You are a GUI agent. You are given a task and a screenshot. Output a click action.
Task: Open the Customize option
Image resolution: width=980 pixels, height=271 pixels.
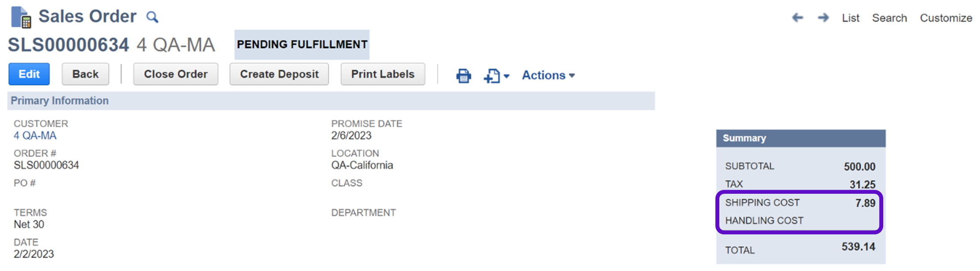(x=946, y=18)
